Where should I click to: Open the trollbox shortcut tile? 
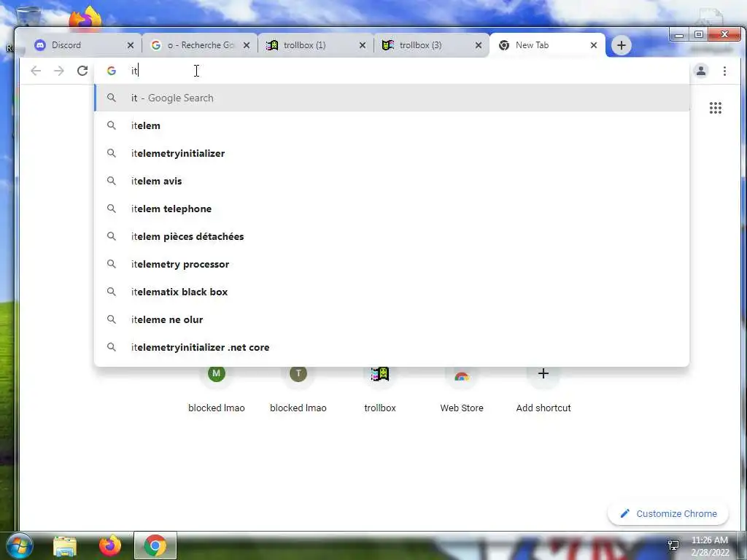point(379,388)
